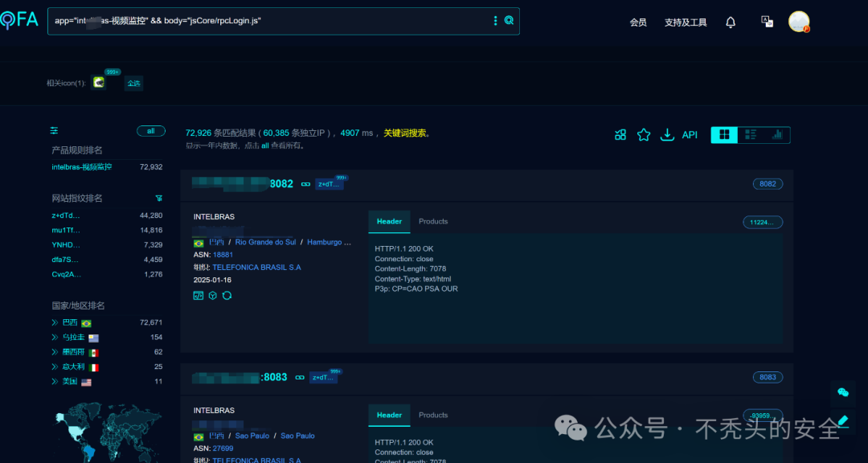The height and width of the screenshot is (463, 868).
Task: Open the host ending in :8083
Action: coord(240,377)
